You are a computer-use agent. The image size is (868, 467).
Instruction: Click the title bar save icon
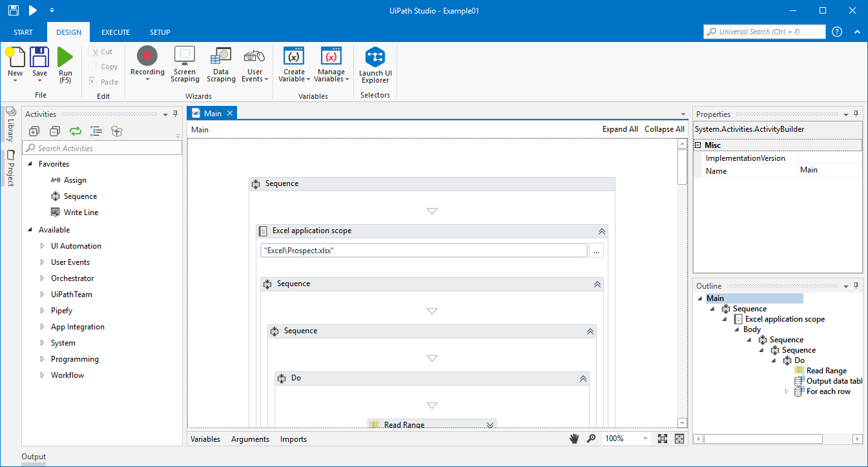pos(13,10)
